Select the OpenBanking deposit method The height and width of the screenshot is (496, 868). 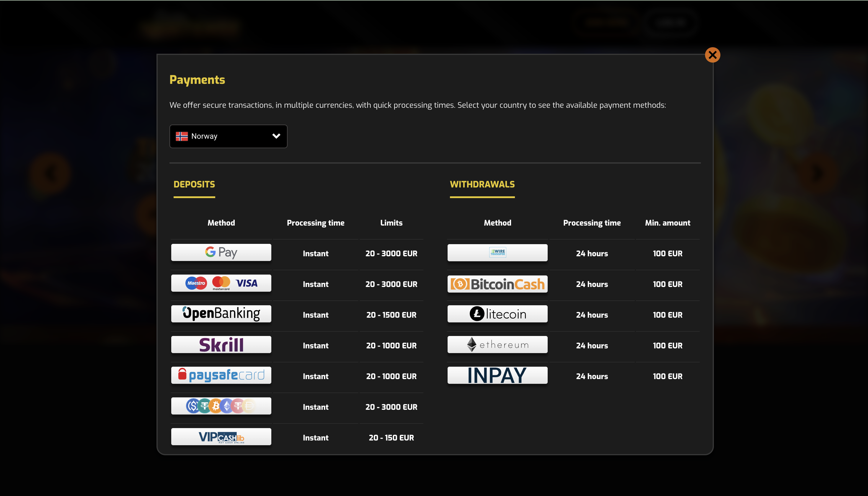[221, 314]
